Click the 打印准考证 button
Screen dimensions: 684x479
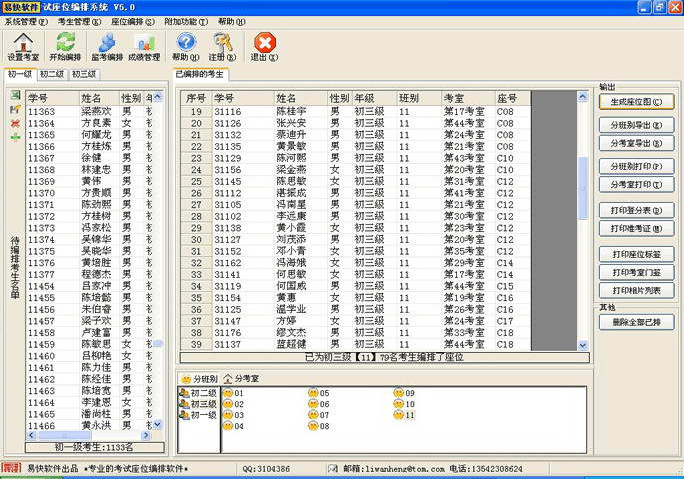pos(637,229)
